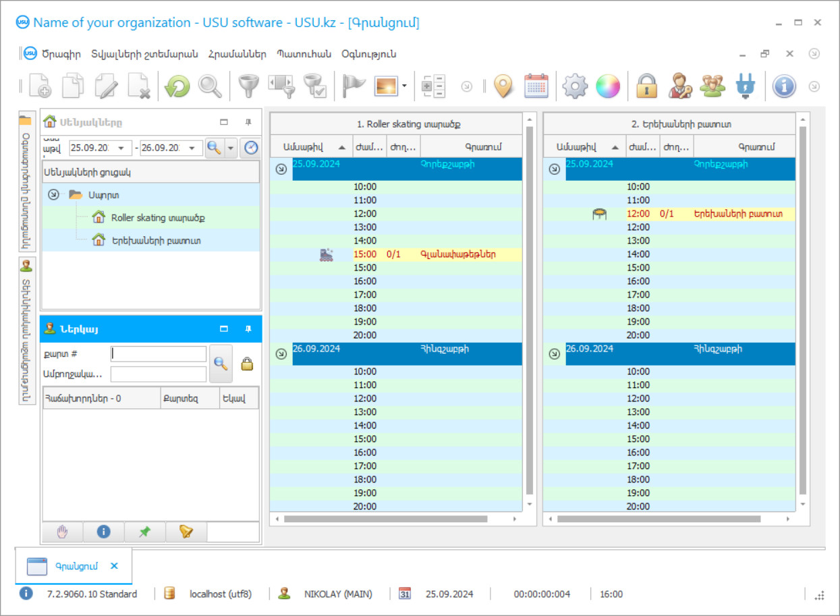This screenshot has width=840, height=616.
Task: Collapse 26.09.2024 group in Երեխաների բատուտ schedule
Action: coord(555,354)
